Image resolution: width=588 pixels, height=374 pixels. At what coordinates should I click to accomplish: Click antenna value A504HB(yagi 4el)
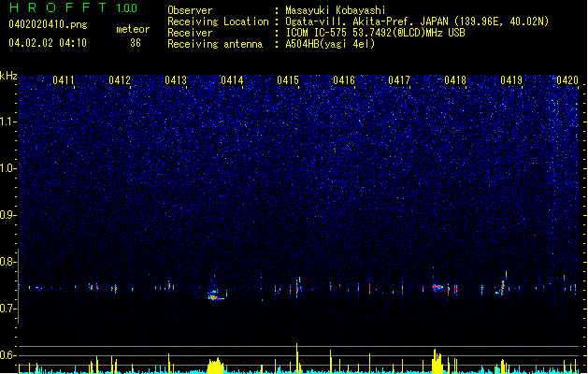(330, 44)
